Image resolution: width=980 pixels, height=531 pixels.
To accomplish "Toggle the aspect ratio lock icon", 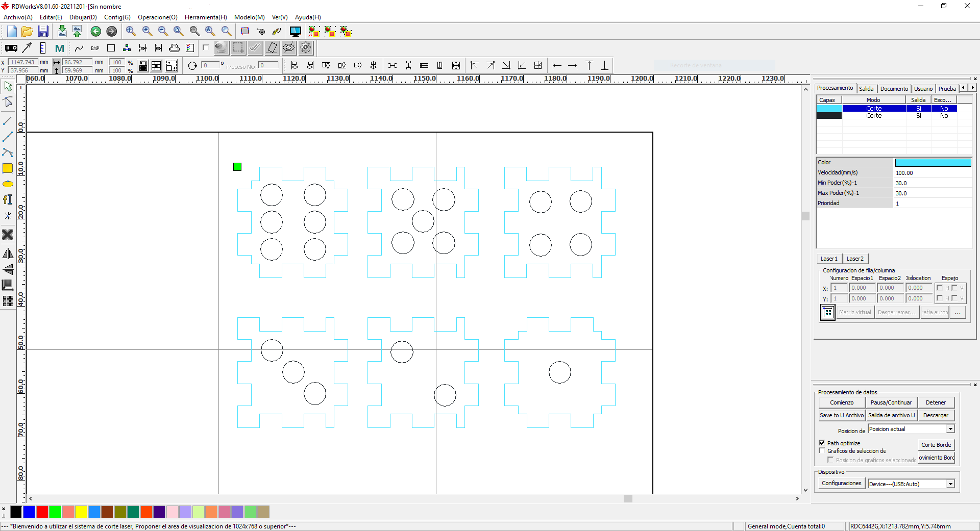I will (x=143, y=66).
